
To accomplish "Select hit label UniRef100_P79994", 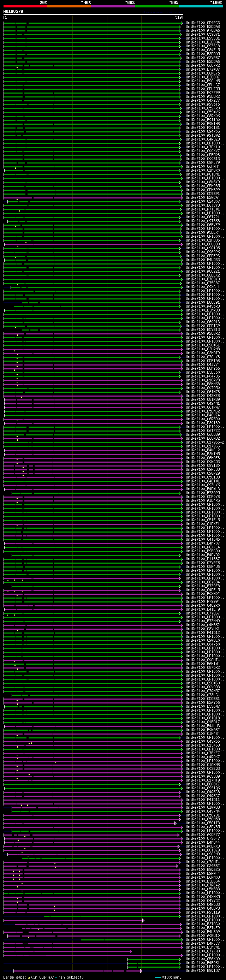I will pos(202,601).
